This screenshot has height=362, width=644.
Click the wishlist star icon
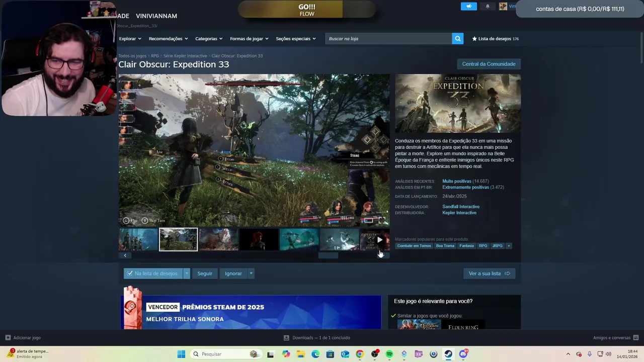474,39
